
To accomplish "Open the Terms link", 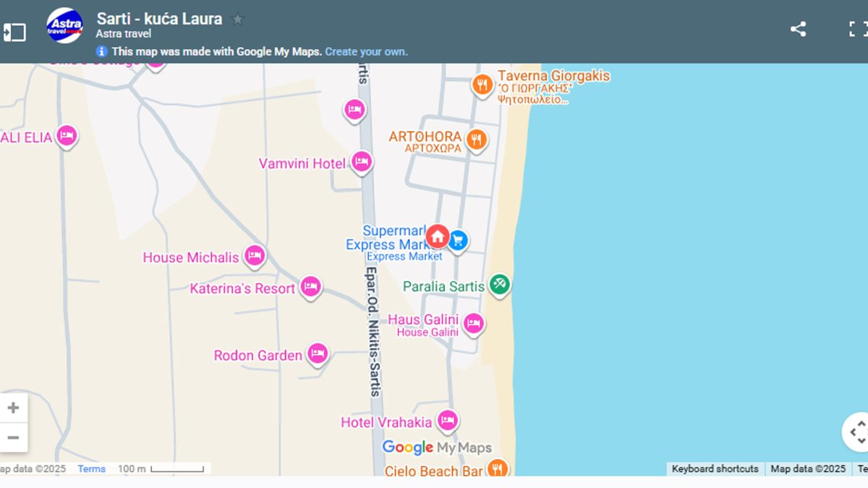I will tap(92, 469).
